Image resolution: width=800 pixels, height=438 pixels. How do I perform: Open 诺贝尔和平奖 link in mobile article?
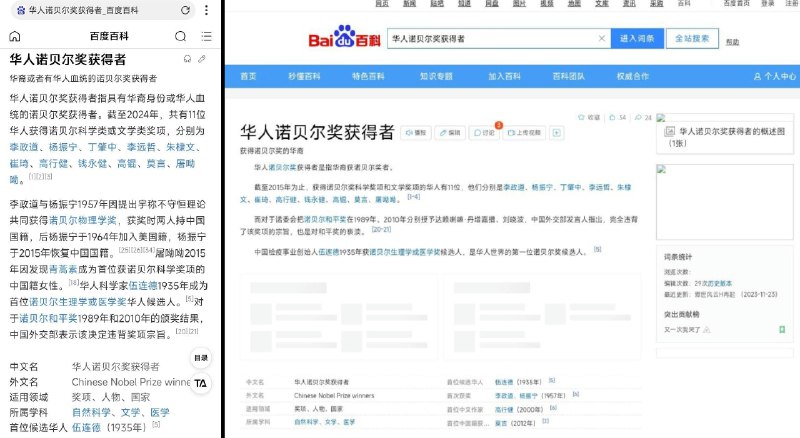[48, 318]
